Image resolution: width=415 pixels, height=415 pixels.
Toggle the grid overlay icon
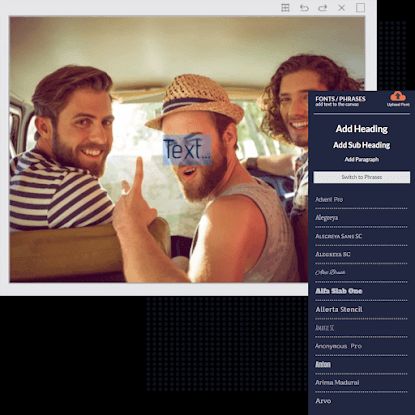[285, 8]
